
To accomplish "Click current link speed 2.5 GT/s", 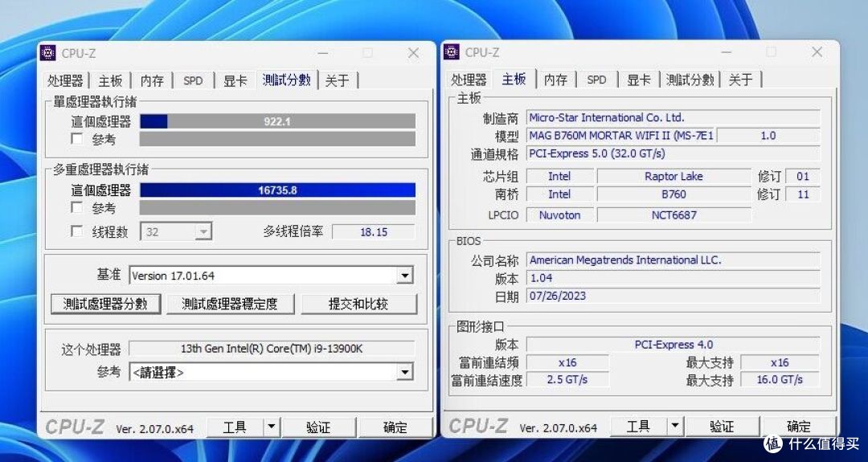I will pos(567,379).
